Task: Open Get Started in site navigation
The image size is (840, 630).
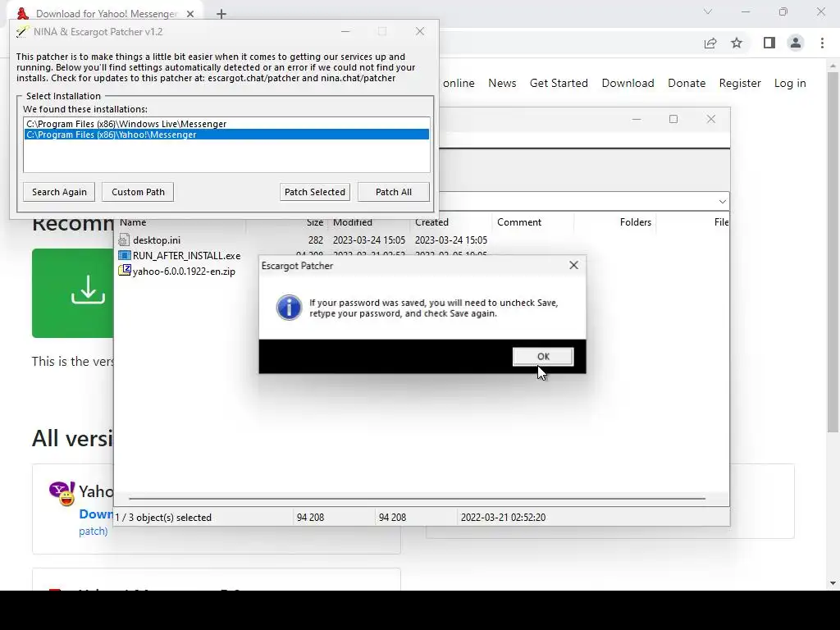Action: (559, 83)
